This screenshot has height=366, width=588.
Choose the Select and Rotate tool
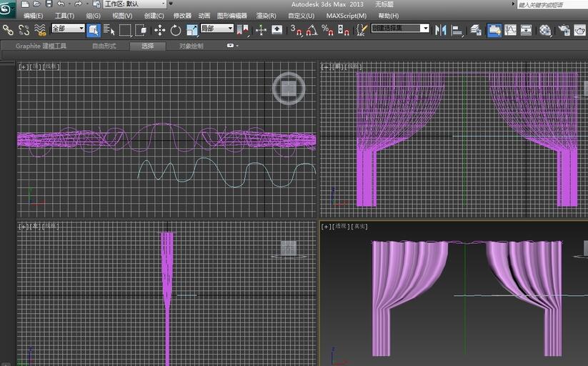click(x=176, y=30)
